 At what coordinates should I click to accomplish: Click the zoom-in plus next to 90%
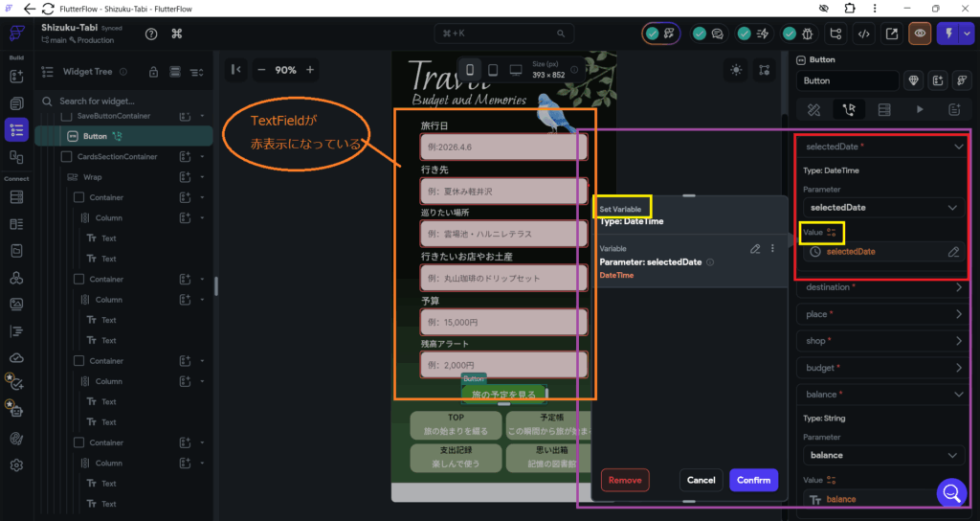(309, 70)
